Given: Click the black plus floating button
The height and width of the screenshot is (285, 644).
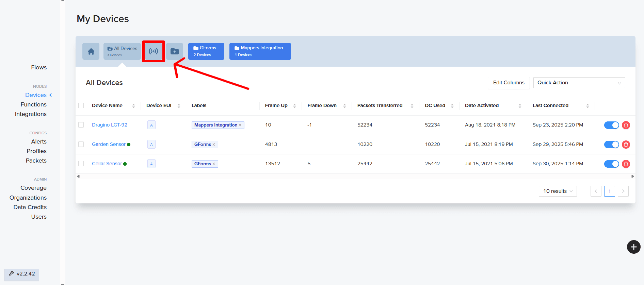Looking at the screenshot, I should coord(633,247).
